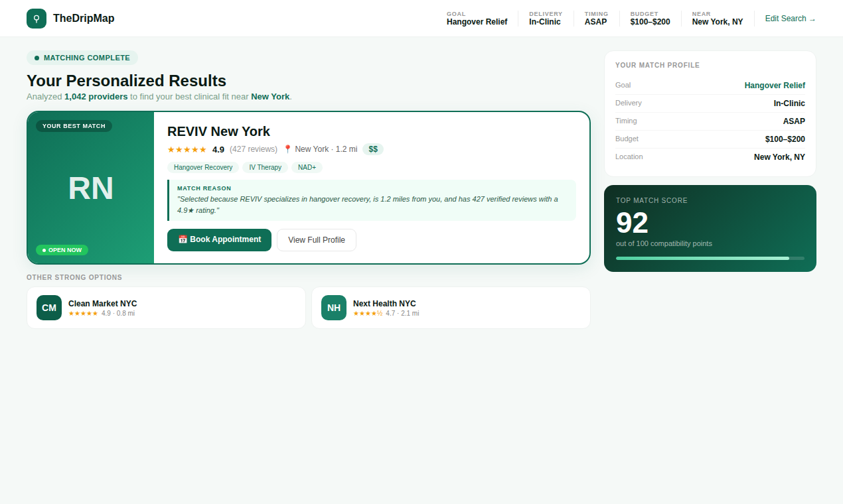The image size is (843, 504).
Task: Click the calendar icon in Book Appointment
Action: click(x=183, y=239)
